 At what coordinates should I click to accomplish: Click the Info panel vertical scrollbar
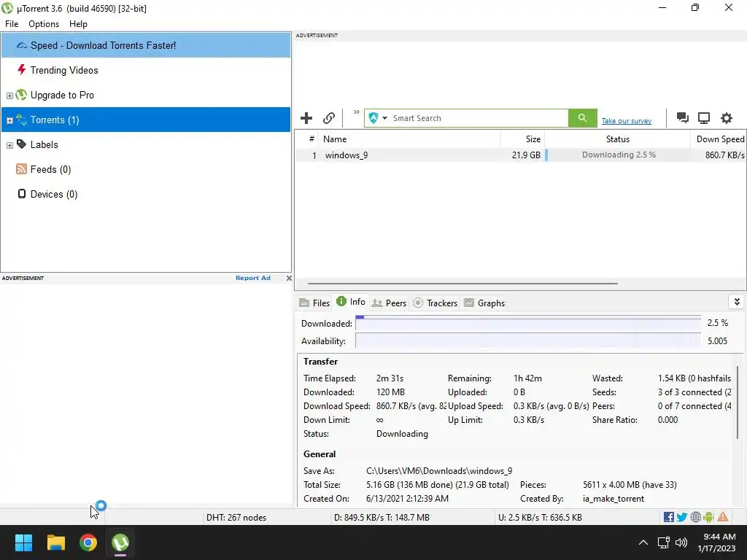click(x=738, y=402)
